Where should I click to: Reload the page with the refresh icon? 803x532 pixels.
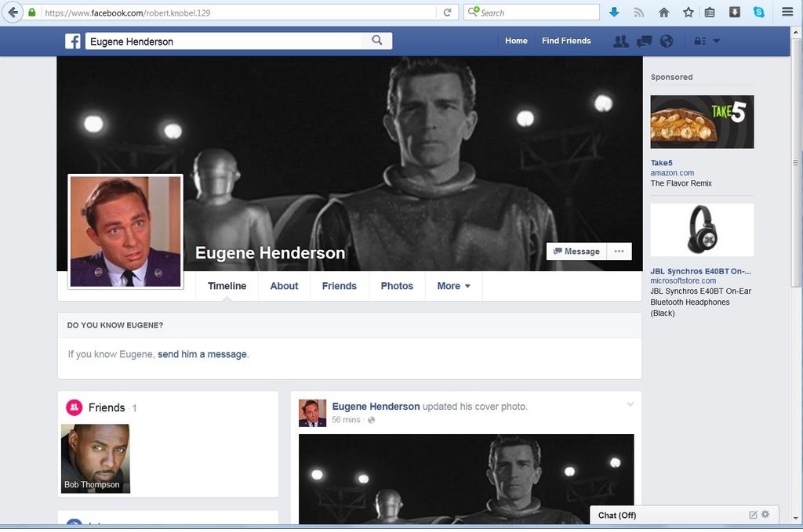(x=447, y=13)
